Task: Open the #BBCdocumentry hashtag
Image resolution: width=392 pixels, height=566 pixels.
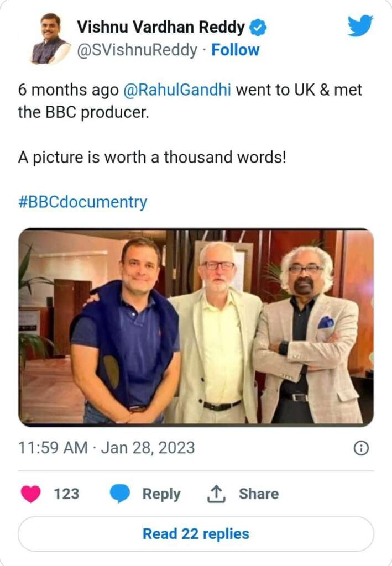Action: [x=83, y=202]
